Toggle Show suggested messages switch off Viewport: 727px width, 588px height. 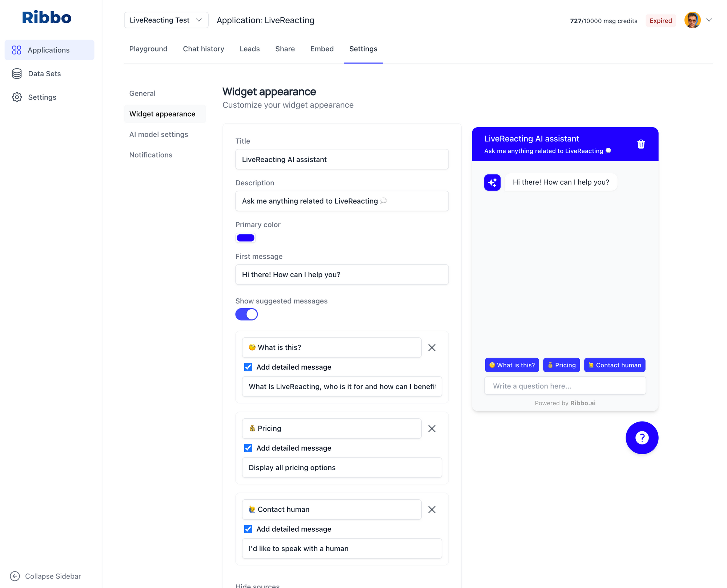point(246,314)
